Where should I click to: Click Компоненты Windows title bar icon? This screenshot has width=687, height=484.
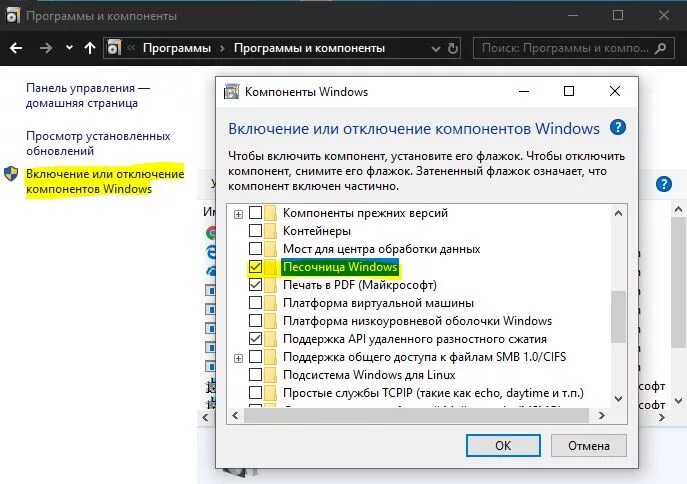tap(231, 92)
